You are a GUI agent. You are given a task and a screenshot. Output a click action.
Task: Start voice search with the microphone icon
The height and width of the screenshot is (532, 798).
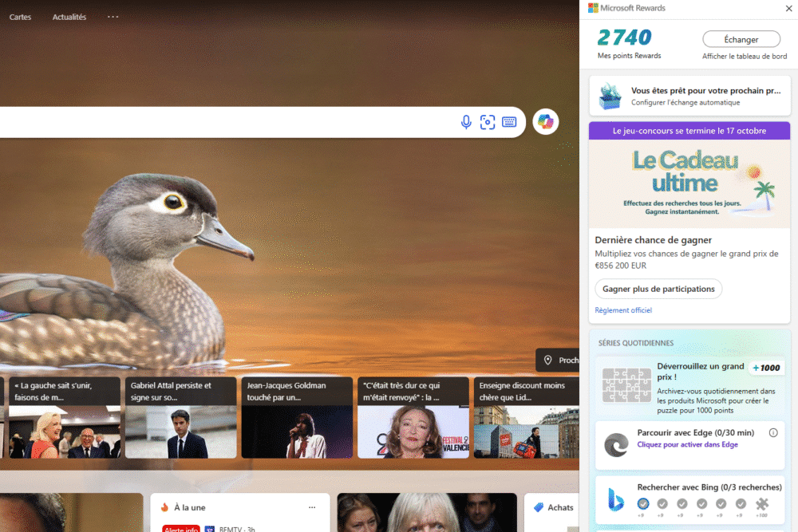466,122
